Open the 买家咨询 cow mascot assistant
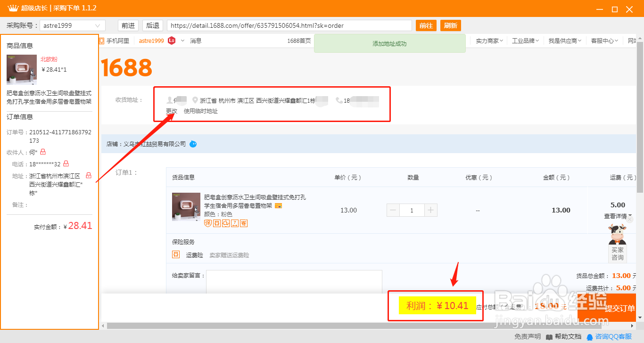Screen dimensions: 644x343 617,242
